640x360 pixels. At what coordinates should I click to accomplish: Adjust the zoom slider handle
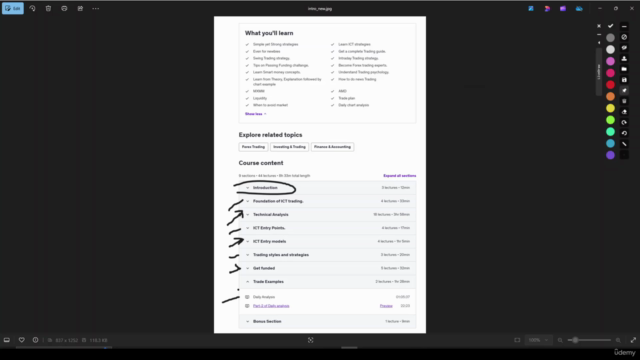pyautogui.click(x=575, y=340)
